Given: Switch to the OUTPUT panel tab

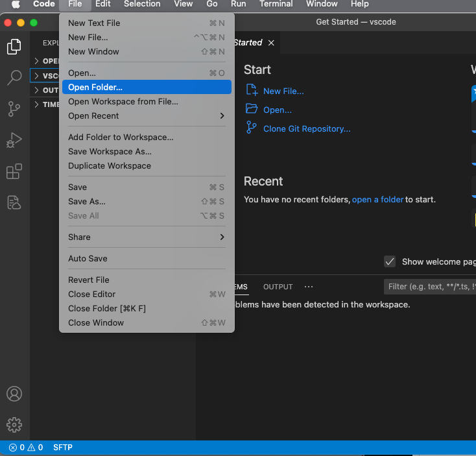Looking at the screenshot, I should [278, 287].
